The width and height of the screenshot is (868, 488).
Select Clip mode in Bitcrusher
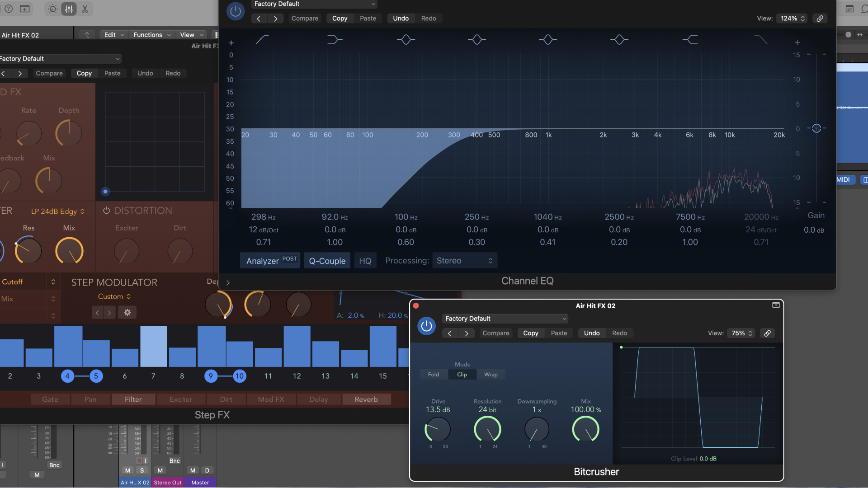click(462, 374)
